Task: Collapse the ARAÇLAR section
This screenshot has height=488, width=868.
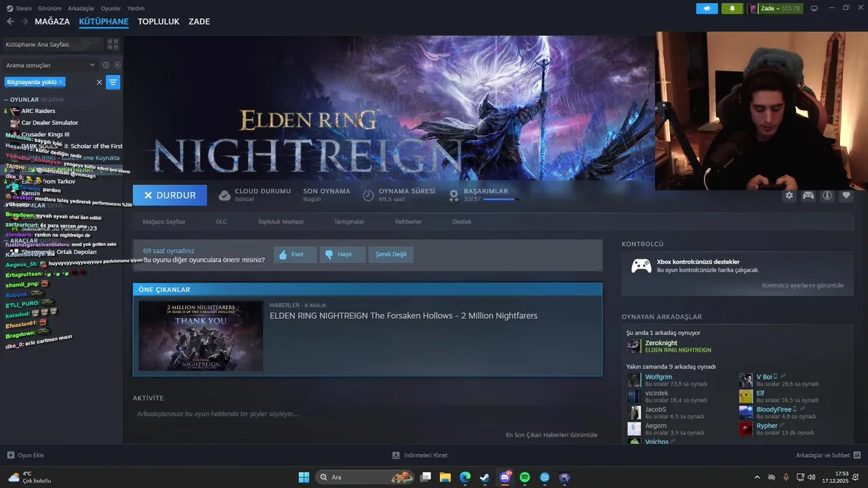Action: [5, 241]
